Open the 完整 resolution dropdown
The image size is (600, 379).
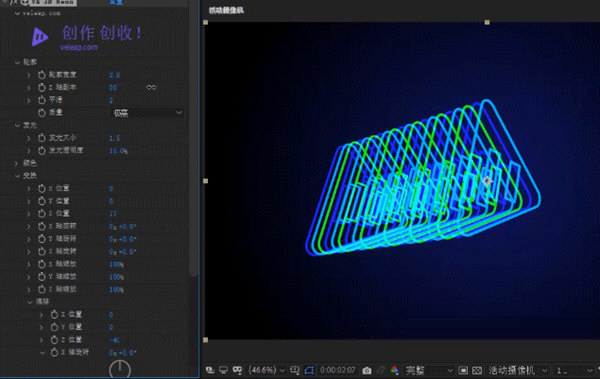click(429, 370)
